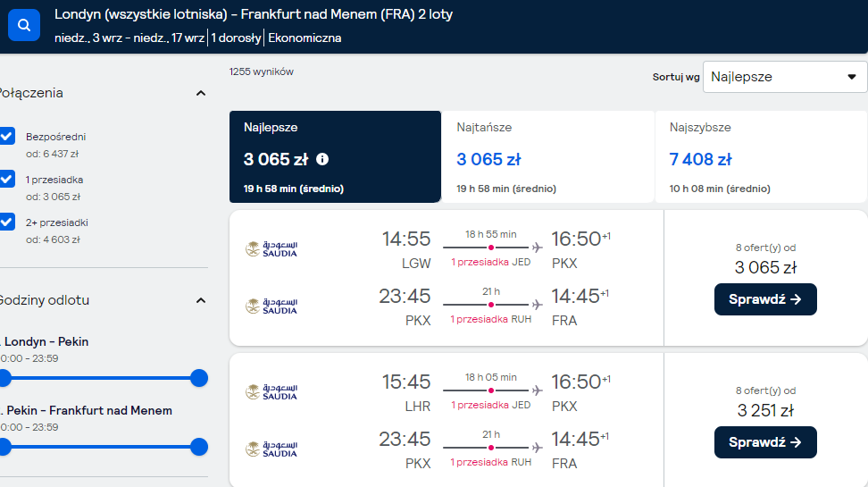Toggle the 1 przesiadka checkbox

7,179
